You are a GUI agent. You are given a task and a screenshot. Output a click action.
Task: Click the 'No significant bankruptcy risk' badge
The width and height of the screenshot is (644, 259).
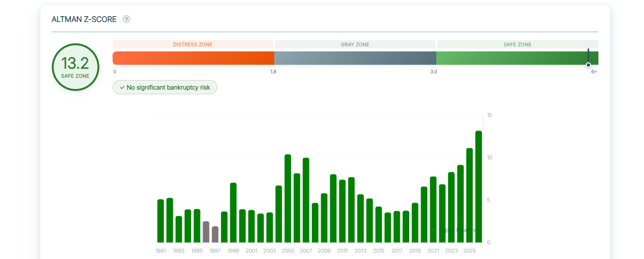(165, 87)
